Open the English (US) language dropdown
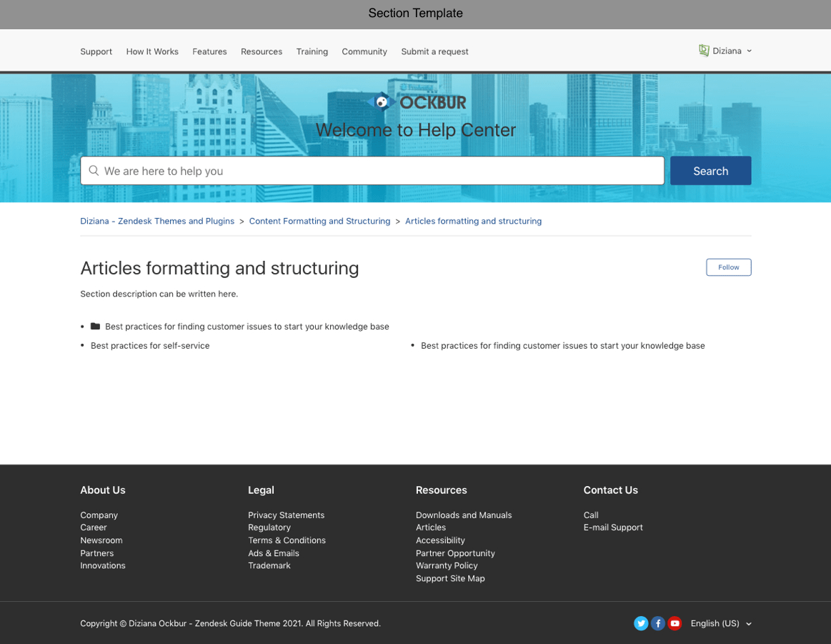Viewport: 831px width, 644px height. click(720, 623)
